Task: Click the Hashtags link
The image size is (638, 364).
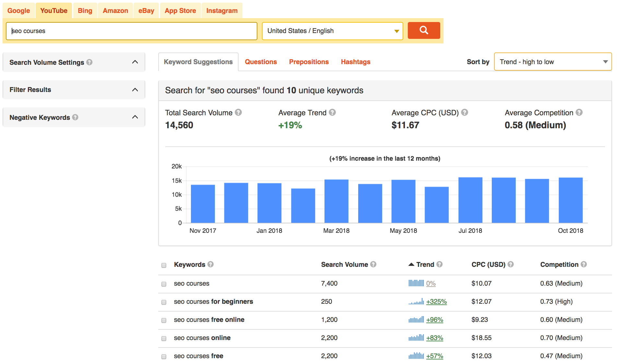Action: (355, 62)
